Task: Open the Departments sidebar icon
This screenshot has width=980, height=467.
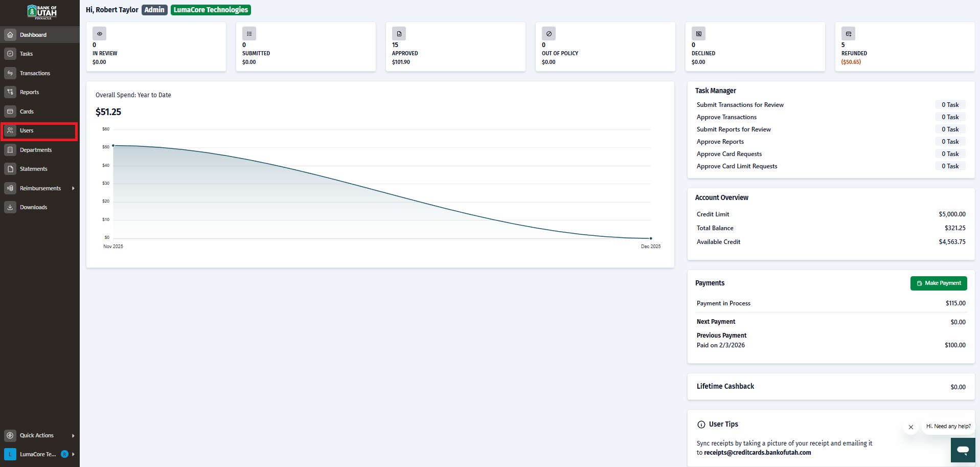Action: tap(10, 150)
